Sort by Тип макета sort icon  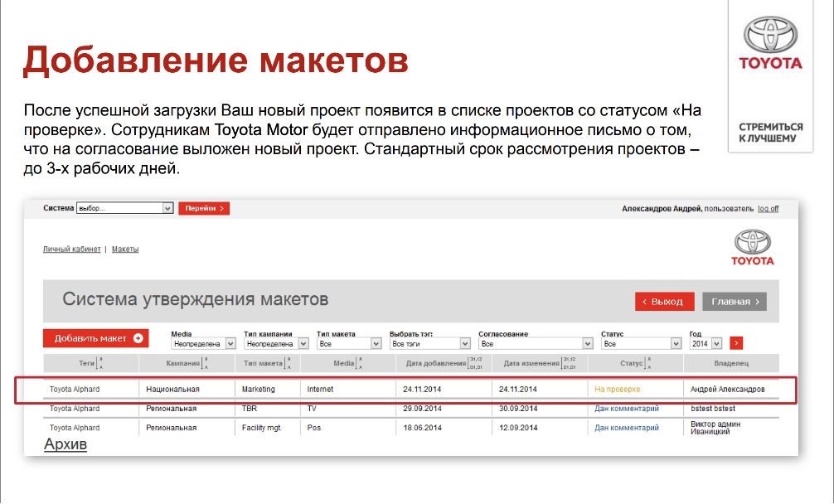pyautogui.click(x=288, y=363)
